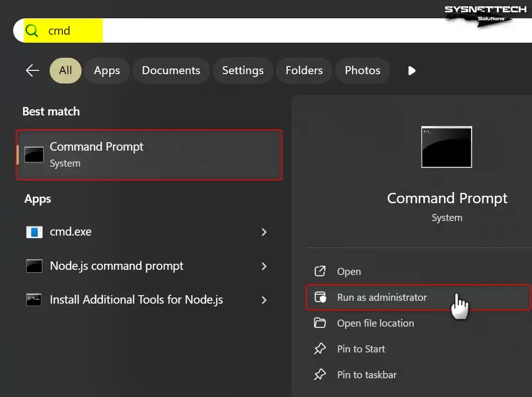Switch to the Settings filter tab

243,71
